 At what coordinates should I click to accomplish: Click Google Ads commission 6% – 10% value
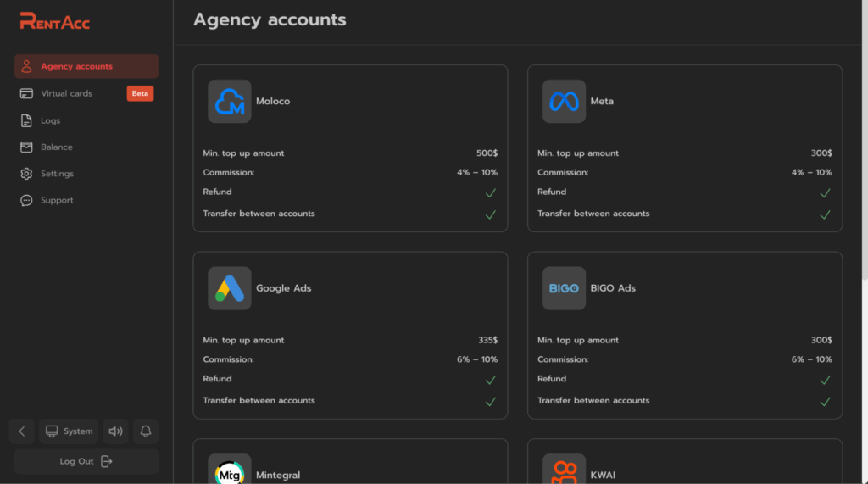pyautogui.click(x=477, y=359)
